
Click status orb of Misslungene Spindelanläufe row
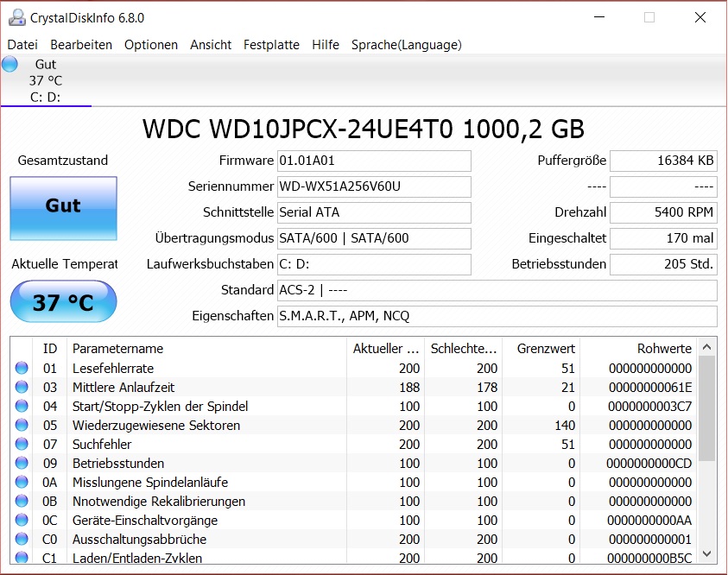22,482
